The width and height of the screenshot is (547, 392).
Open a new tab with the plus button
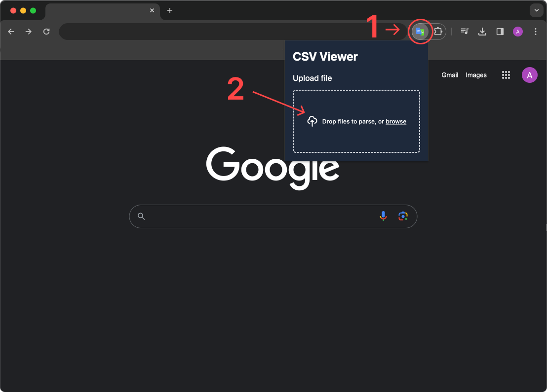170,10
